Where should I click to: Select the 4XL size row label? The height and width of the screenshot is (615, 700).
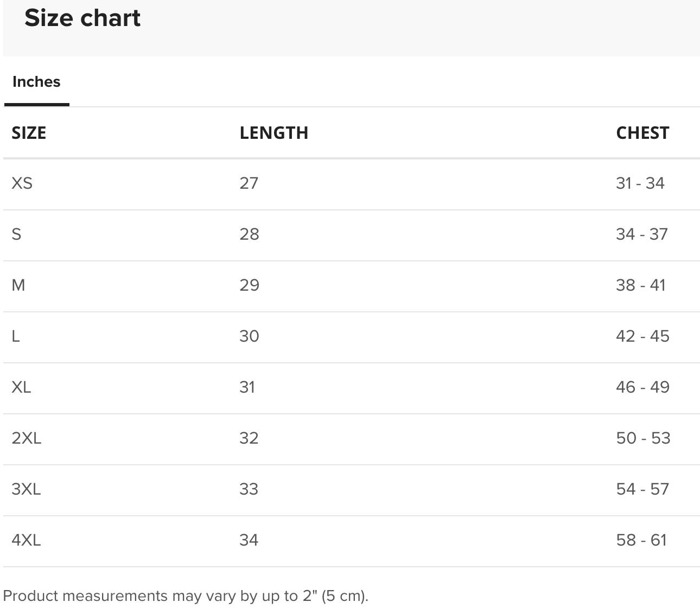click(26, 540)
